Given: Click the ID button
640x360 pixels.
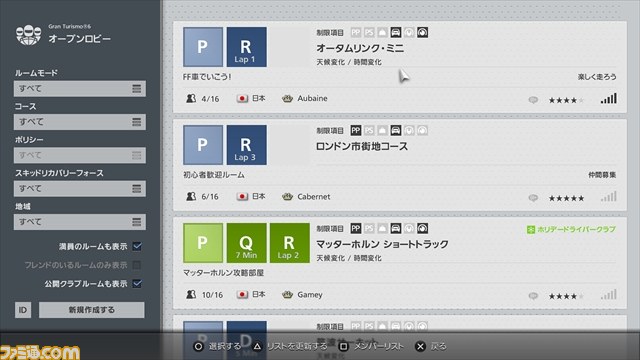Looking at the screenshot, I should [23, 310].
